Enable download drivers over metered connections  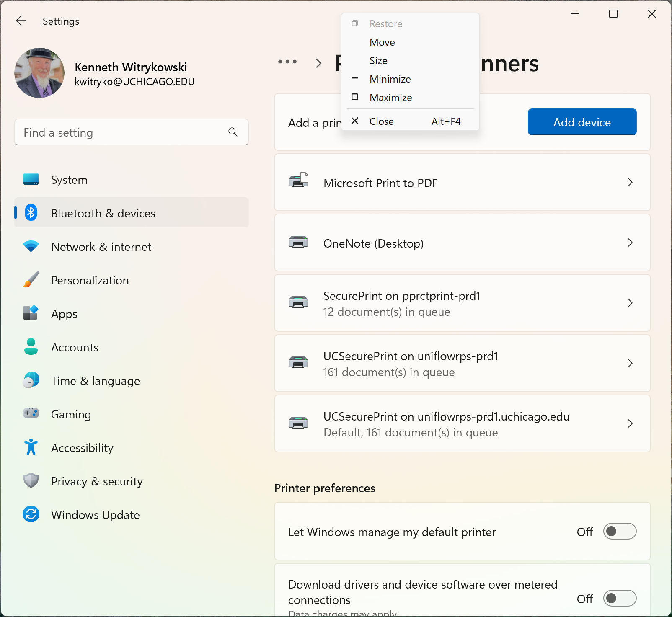pos(620,598)
